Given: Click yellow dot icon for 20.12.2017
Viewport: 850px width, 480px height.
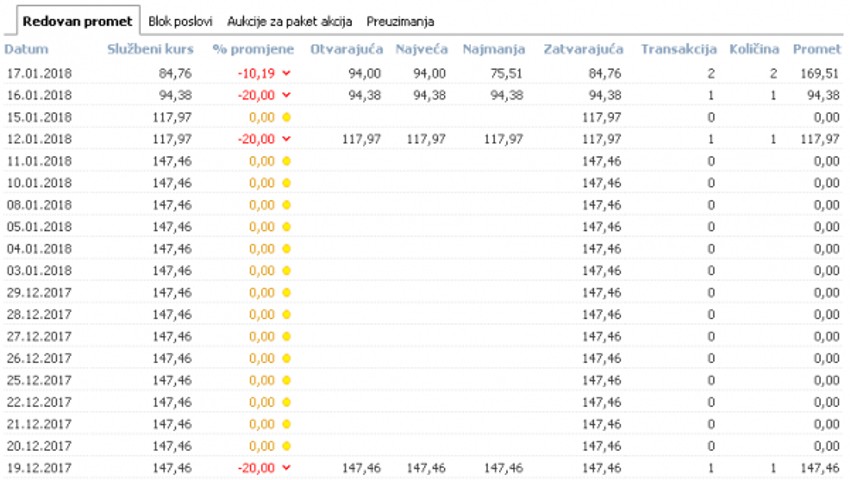Looking at the screenshot, I should 287,445.
